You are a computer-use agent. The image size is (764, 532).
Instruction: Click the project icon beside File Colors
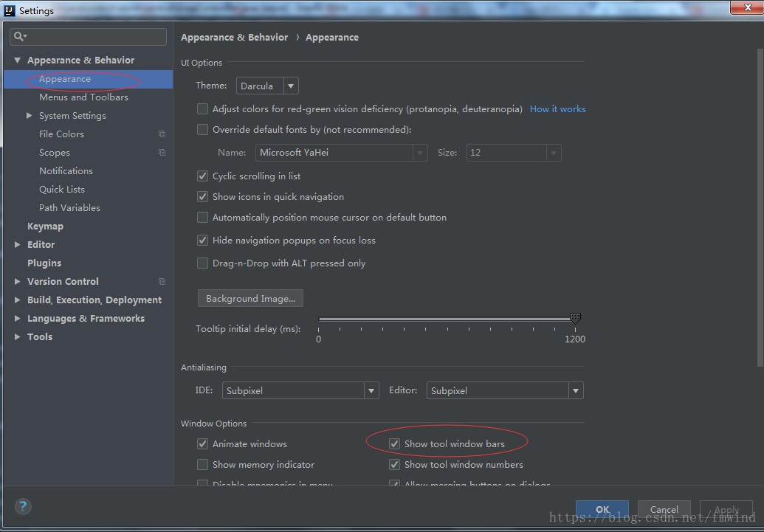click(x=162, y=134)
